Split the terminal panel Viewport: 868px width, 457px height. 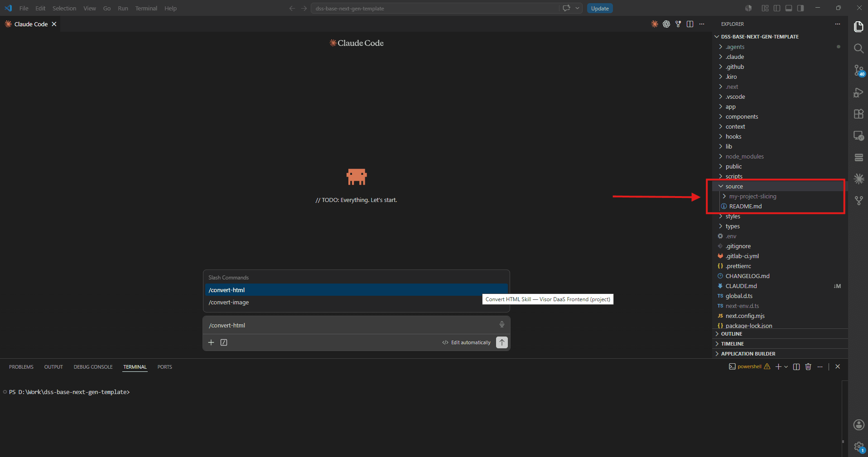click(796, 367)
